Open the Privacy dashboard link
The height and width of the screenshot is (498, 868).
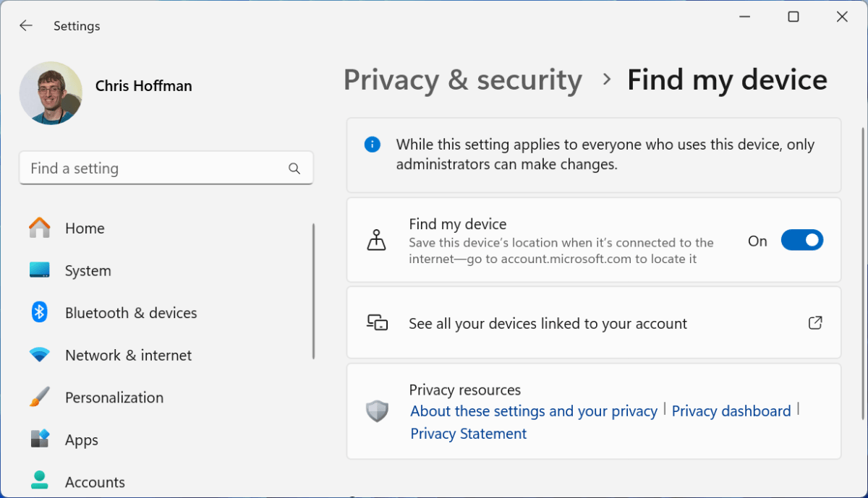[731, 411]
